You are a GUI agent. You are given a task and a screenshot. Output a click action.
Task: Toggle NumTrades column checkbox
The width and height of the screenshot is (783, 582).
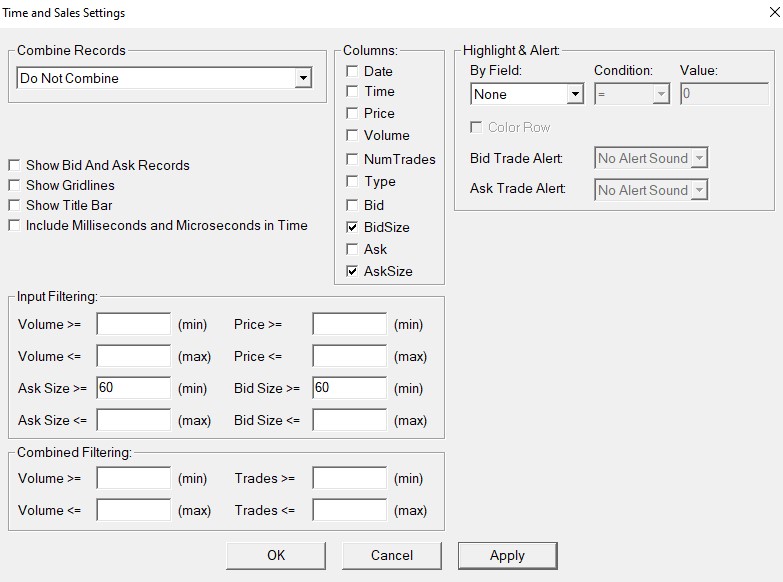(352, 159)
